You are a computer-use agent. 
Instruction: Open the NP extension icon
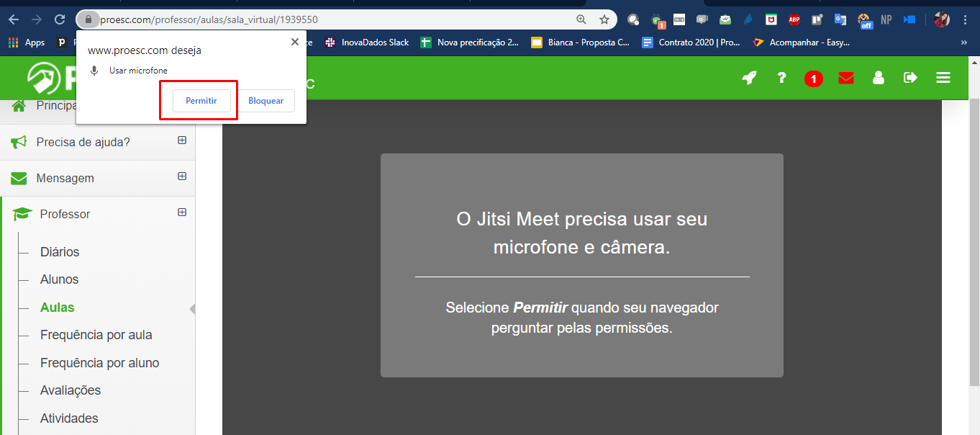(886, 19)
